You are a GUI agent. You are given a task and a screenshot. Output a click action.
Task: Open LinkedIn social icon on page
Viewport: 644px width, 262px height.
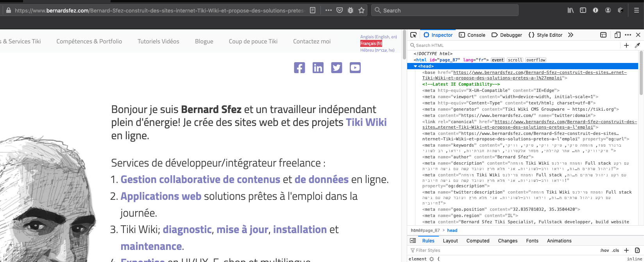318,68
